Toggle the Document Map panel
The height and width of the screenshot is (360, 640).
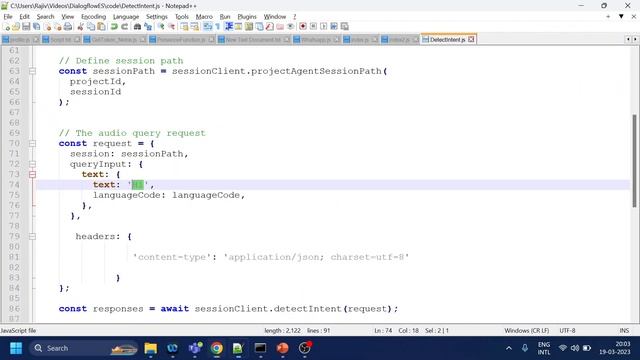pyautogui.click(x=249, y=27)
